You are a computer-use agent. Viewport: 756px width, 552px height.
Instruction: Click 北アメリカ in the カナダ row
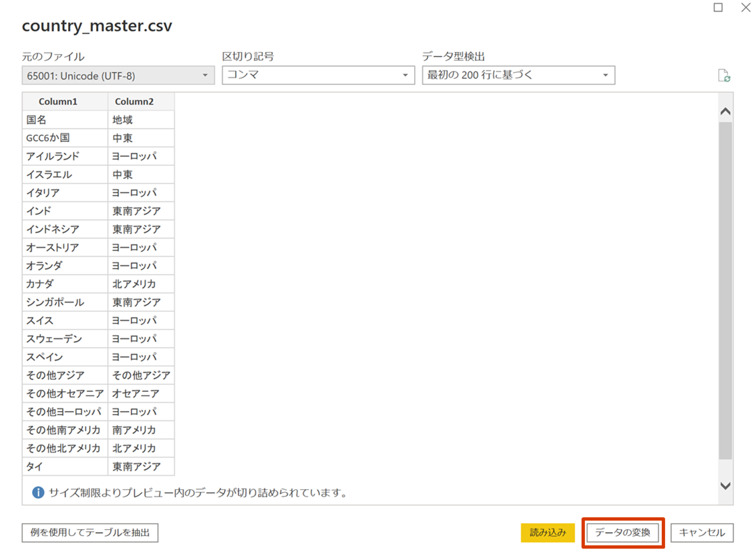tap(142, 284)
